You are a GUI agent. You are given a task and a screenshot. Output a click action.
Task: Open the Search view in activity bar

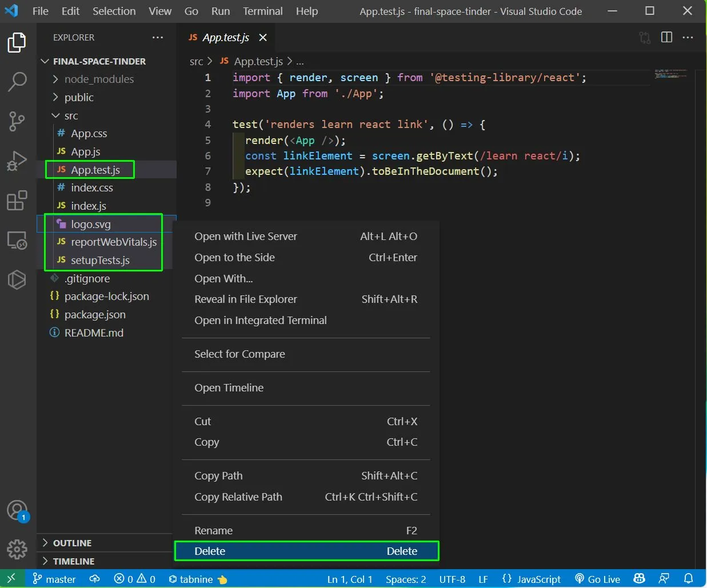pos(17,82)
